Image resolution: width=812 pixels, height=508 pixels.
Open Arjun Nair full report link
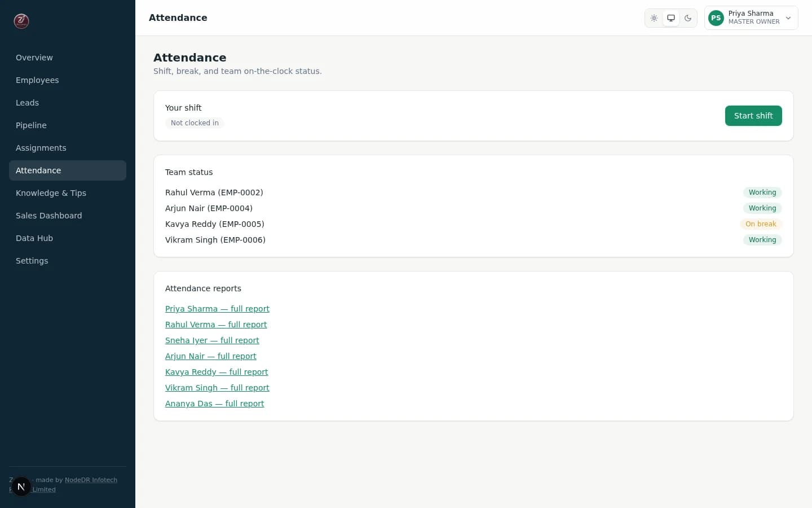point(211,356)
